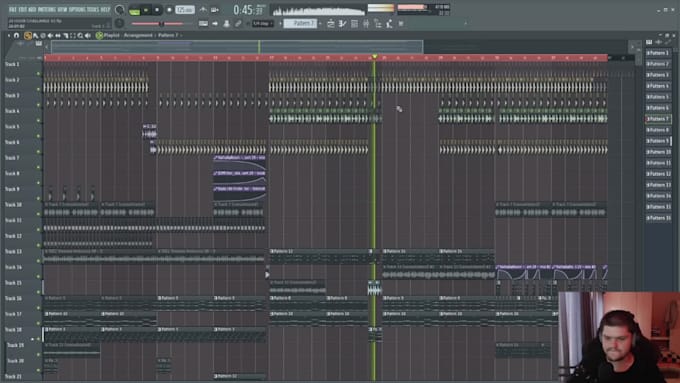
Task: Open the Browser shortcut icon
Action: pos(378,24)
